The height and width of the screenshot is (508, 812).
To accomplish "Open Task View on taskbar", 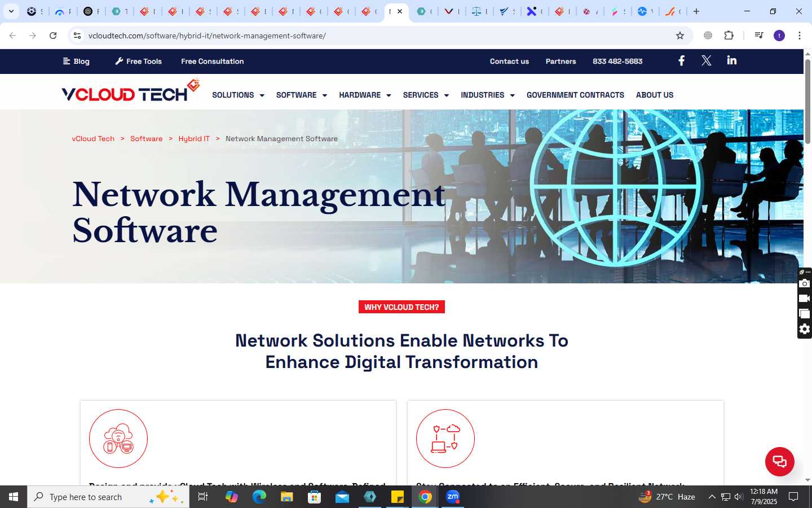I will pos(203,497).
